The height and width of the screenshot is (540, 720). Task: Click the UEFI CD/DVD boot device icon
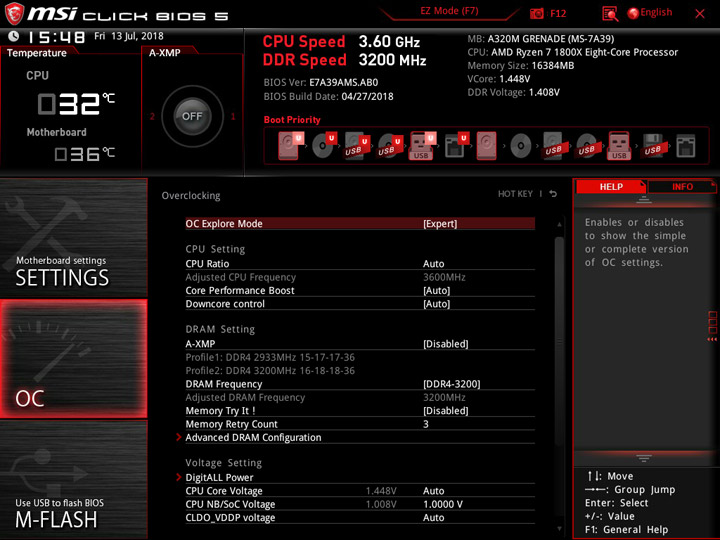pyautogui.click(x=324, y=146)
